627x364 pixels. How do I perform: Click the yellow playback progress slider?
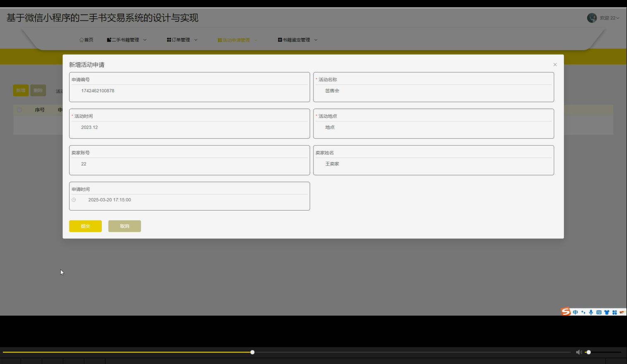tap(252, 352)
